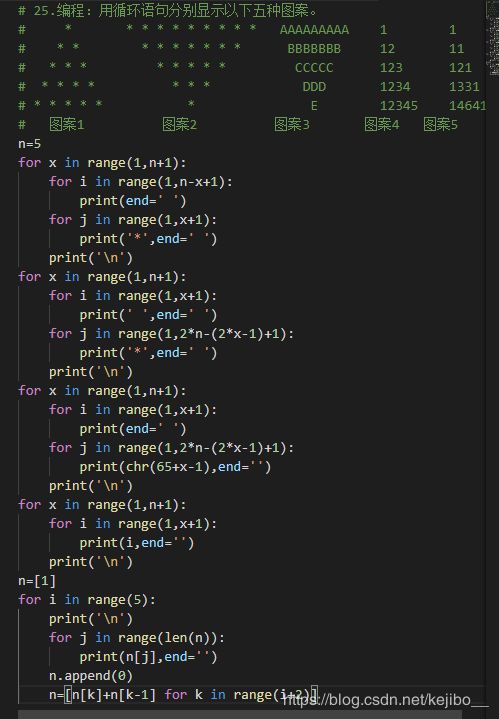Click the line 'for j in range(1,x+1):'
The image size is (499, 719).
point(133,220)
